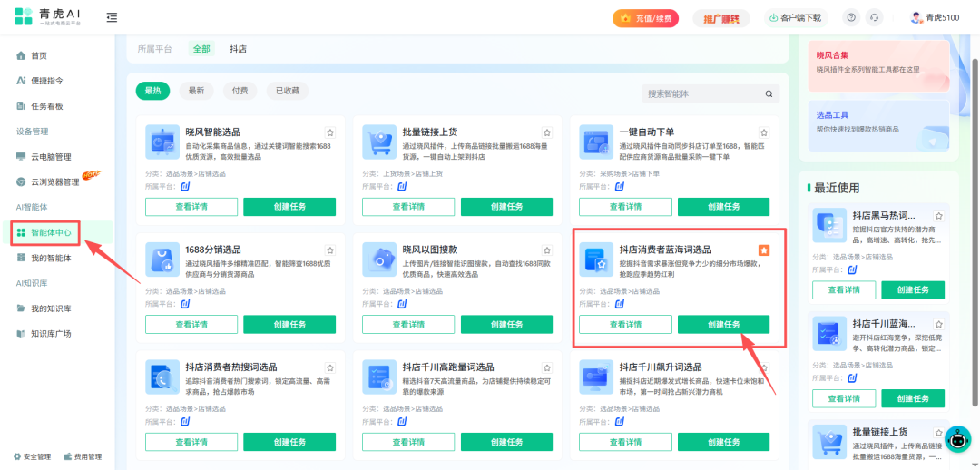Viewport: 980px width, 470px height.
Task: Open the 选品工具 banner card
Action: pos(878,125)
